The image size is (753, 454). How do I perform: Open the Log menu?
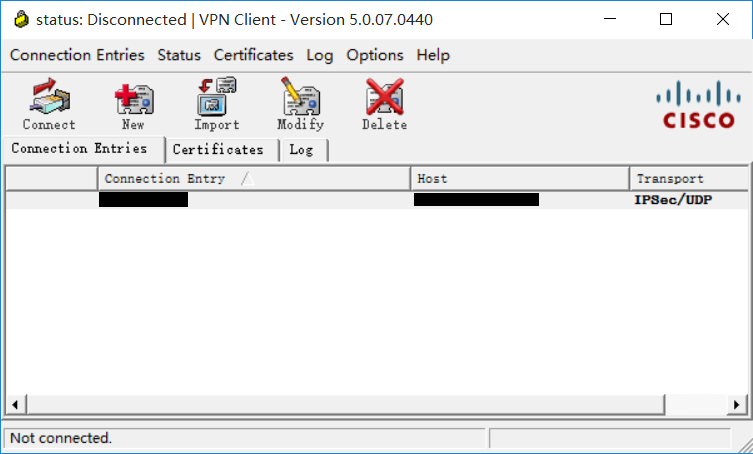320,55
